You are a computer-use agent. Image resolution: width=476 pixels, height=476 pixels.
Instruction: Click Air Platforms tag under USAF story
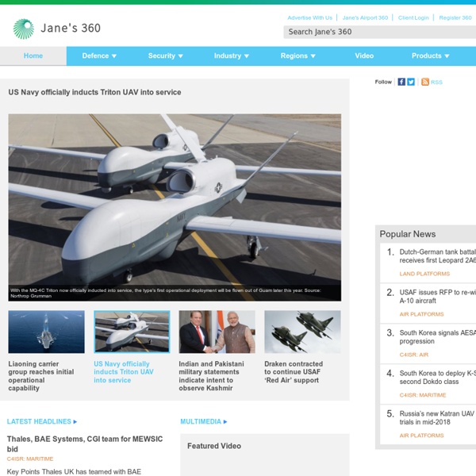421,314
